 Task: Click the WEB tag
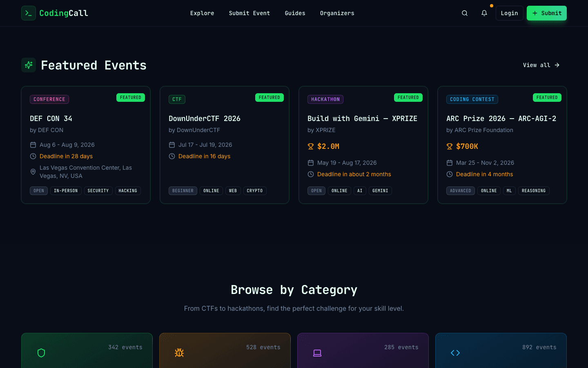click(233, 191)
